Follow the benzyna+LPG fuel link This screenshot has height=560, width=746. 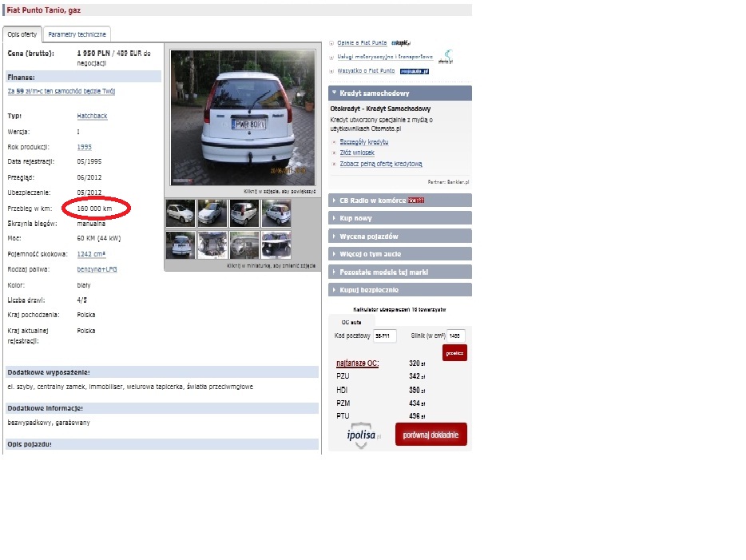97,269
